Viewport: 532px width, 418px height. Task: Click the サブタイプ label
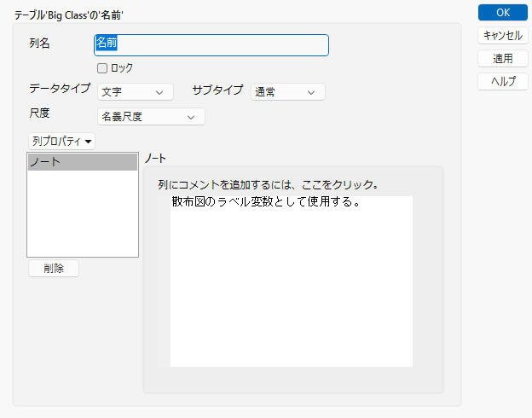217,90
